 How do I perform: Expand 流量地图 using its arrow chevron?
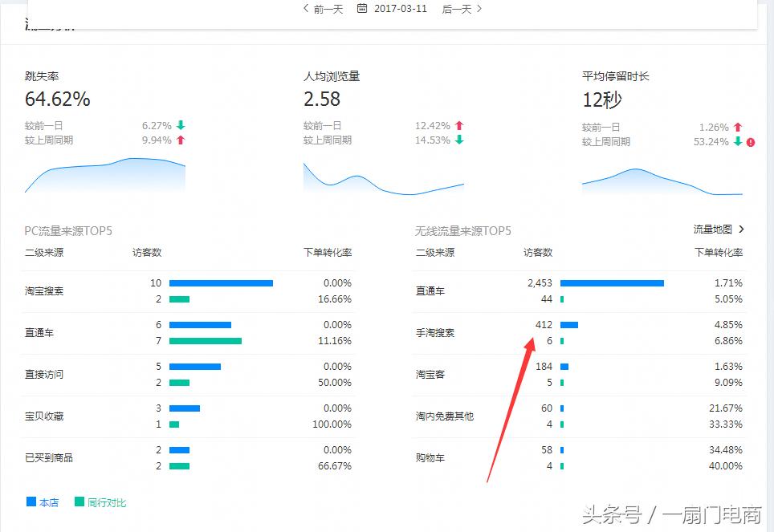pyautogui.click(x=743, y=229)
